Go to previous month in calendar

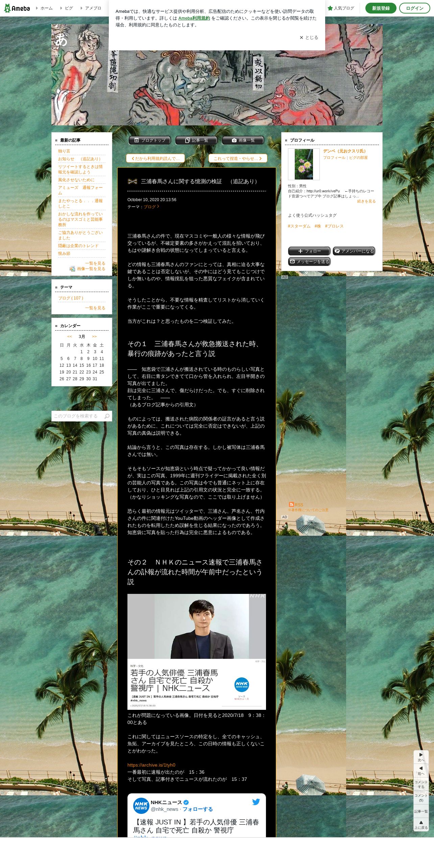pos(70,337)
